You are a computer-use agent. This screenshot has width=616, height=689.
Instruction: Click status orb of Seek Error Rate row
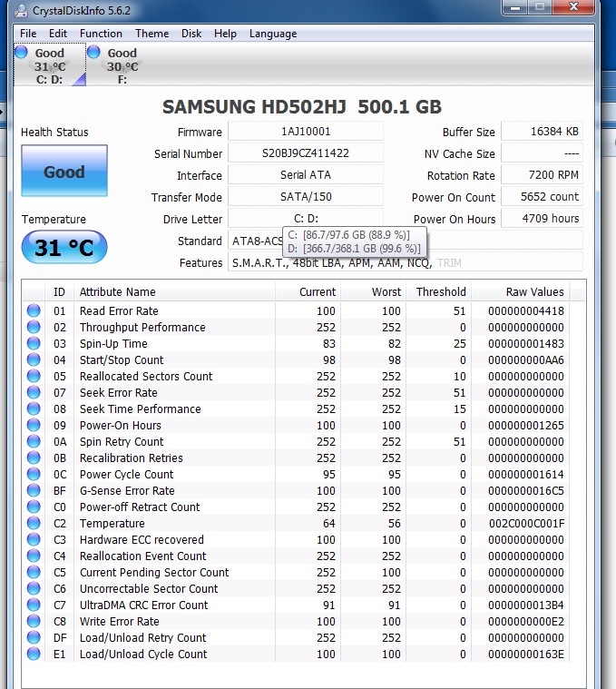point(34,392)
